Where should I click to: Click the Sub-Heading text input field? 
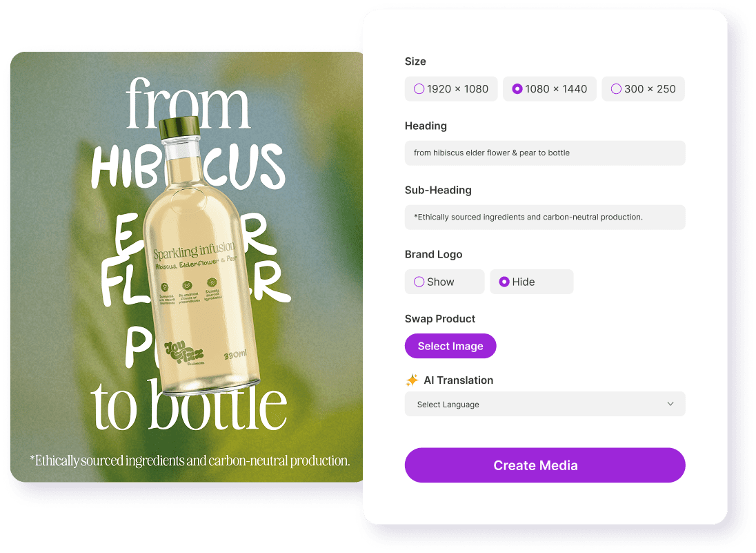pos(545,217)
